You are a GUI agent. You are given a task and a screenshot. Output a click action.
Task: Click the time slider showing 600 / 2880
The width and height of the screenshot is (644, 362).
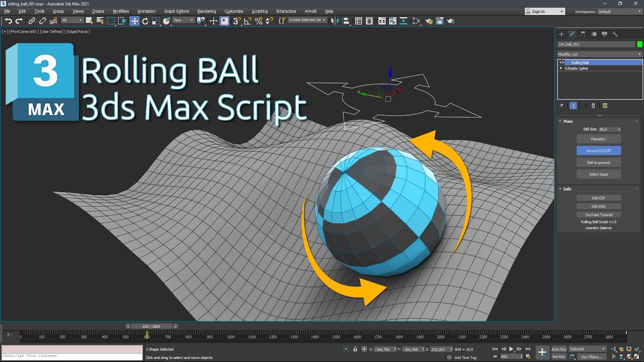coord(152,326)
